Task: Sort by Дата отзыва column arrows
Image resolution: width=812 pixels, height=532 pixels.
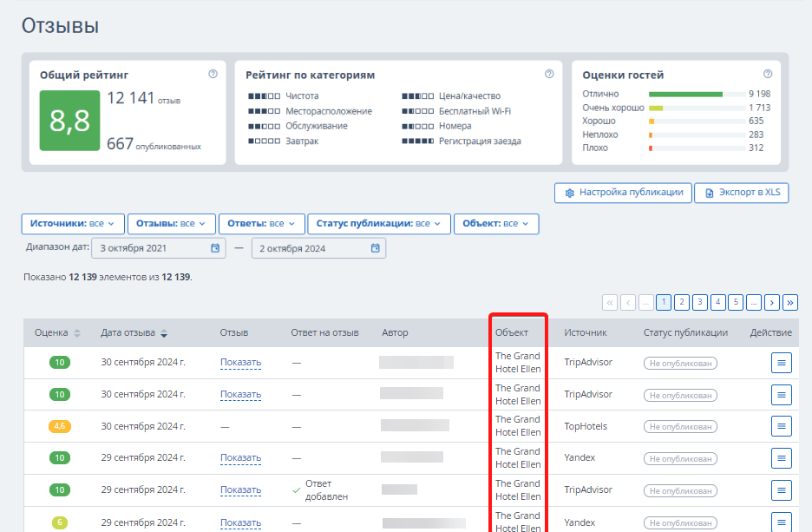Action: tap(164, 333)
